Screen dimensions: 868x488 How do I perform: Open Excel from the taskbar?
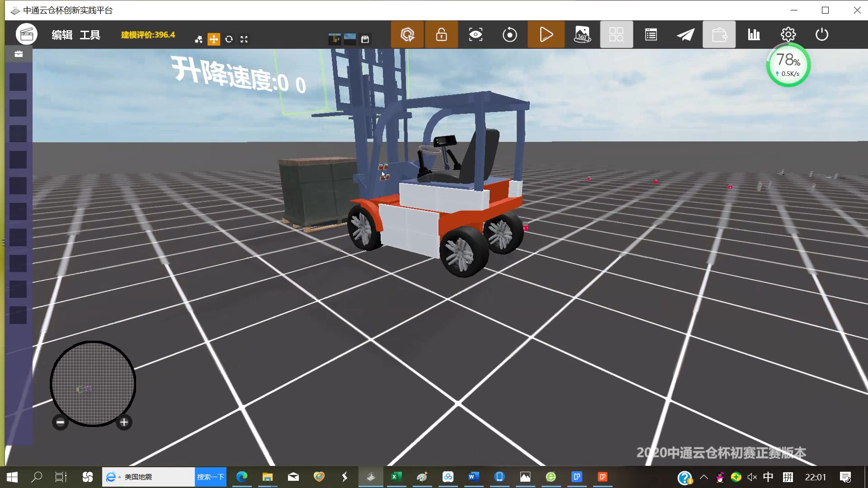point(396,477)
